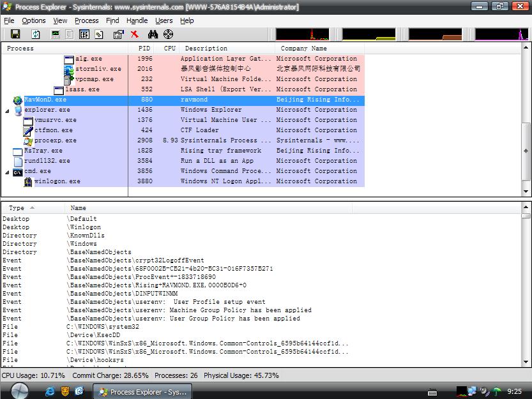Click the CPU usage history graph

pos(301,34)
